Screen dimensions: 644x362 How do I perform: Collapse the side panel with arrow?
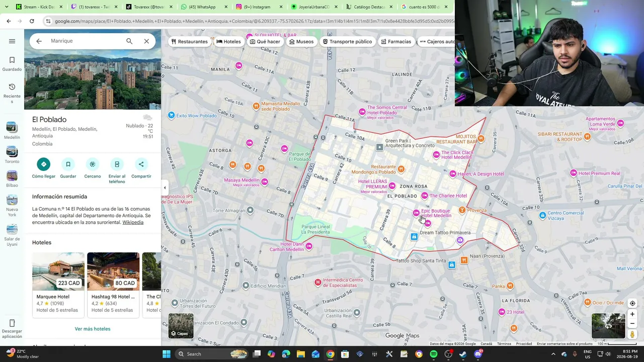pyautogui.click(x=165, y=188)
